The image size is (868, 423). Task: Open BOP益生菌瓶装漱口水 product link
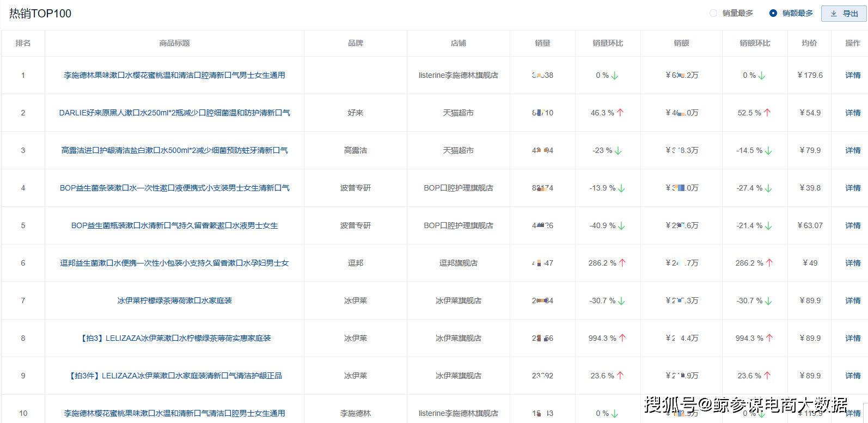pos(174,225)
